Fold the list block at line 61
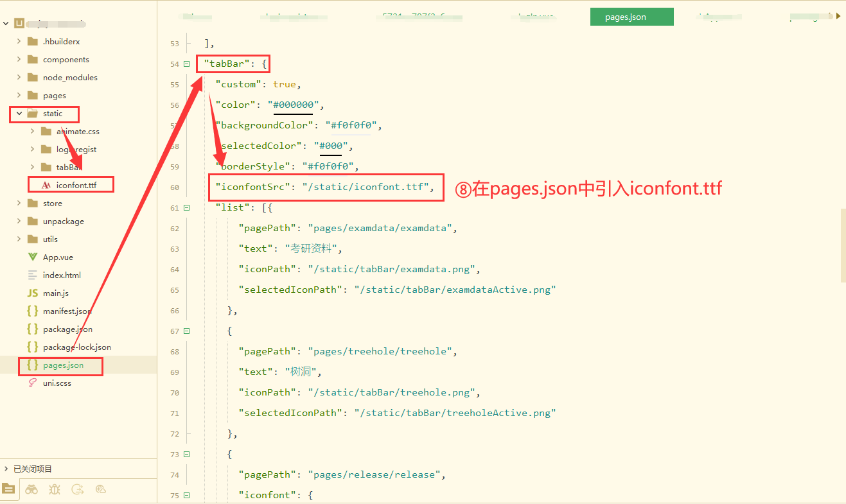Image resolution: width=846 pixels, height=504 pixels. [187, 208]
